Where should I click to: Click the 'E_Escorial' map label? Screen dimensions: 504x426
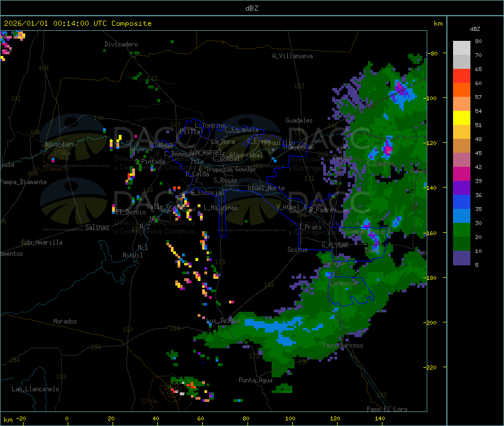click(208, 193)
